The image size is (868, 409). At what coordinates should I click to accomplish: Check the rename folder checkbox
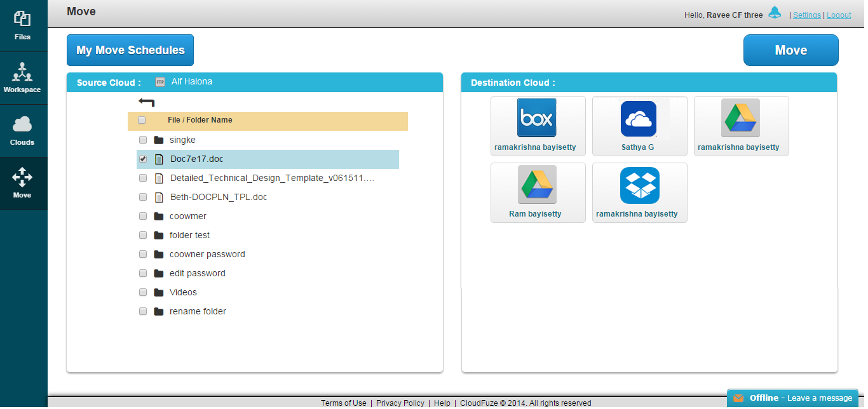(143, 311)
